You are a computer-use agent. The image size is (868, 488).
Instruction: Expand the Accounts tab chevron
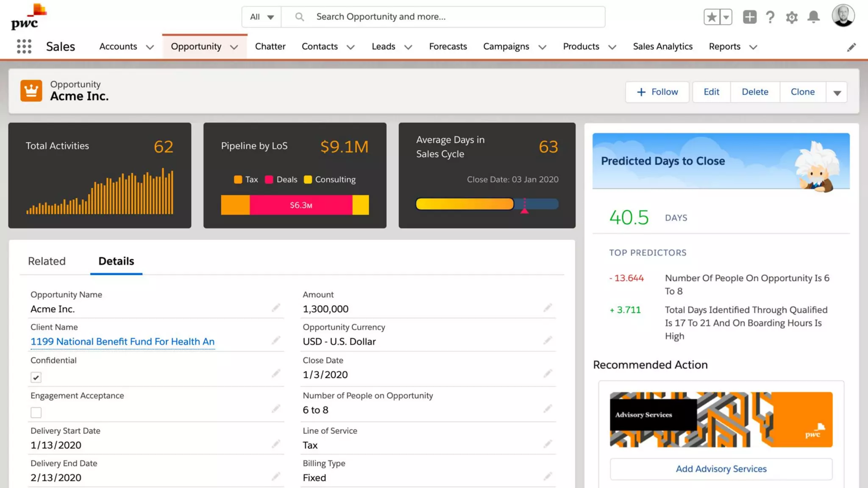tap(150, 47)
